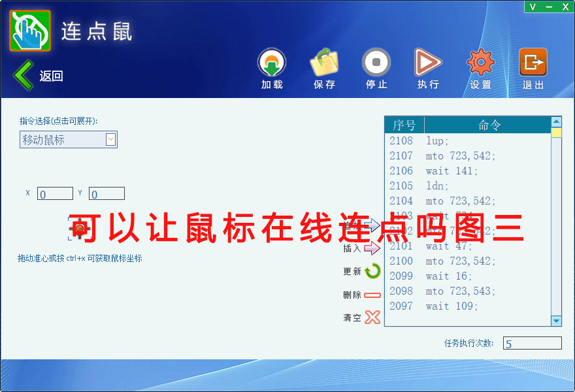The height and width of the screenshot is (392, 575).
Task: Click the command list scroll up arrow
Action: click(x=556, y=122)
